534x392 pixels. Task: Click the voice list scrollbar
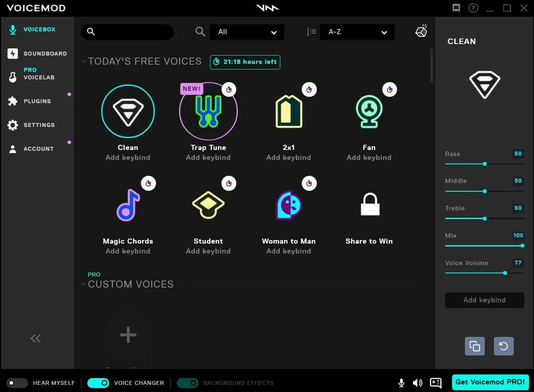[432, 65]
